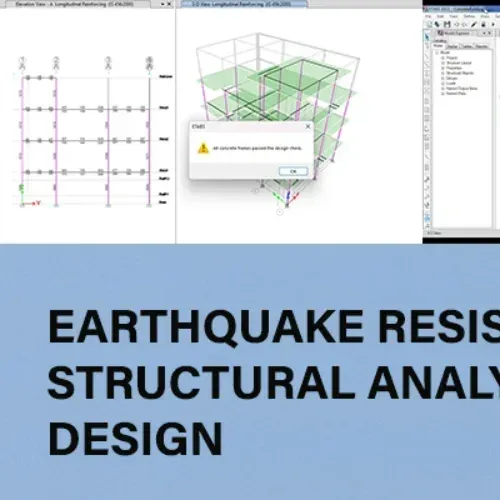This screenshot has width=500, height=500.
Task: Click the Redo arrow toolbar icon
Action: [x=464, y=24]
